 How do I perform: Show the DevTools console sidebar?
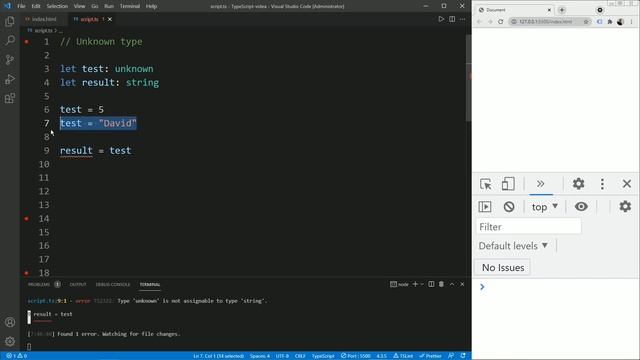[484, 207]
